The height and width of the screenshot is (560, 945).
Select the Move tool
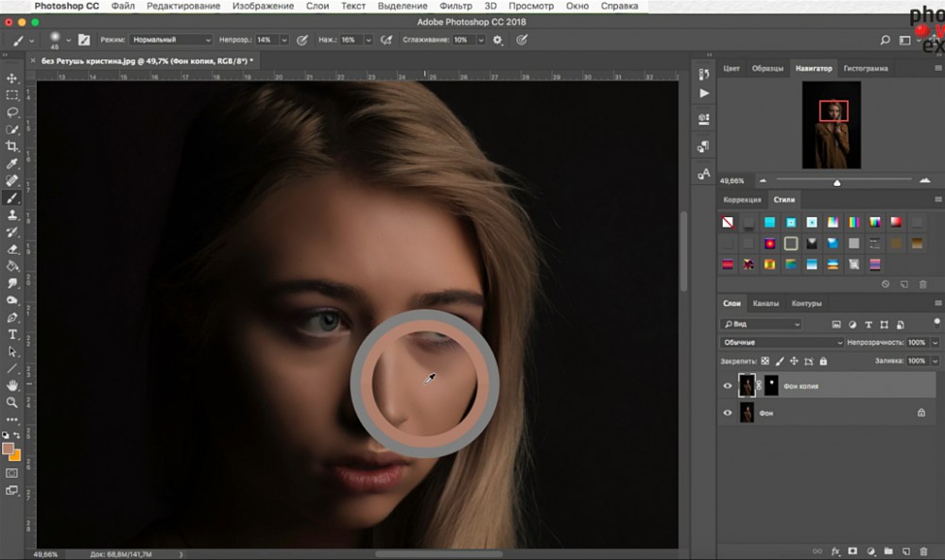[12, 78]
